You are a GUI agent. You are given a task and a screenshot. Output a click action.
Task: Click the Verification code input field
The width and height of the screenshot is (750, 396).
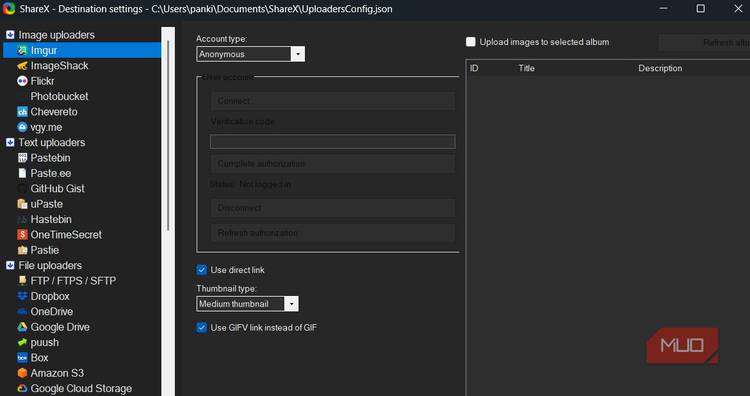click(x=333, y=142)
